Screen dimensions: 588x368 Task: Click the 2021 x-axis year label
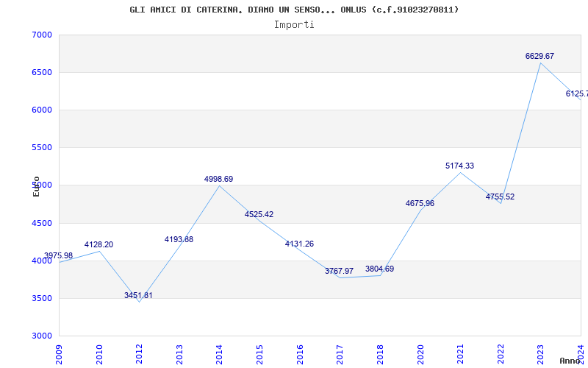pos(461,355)
